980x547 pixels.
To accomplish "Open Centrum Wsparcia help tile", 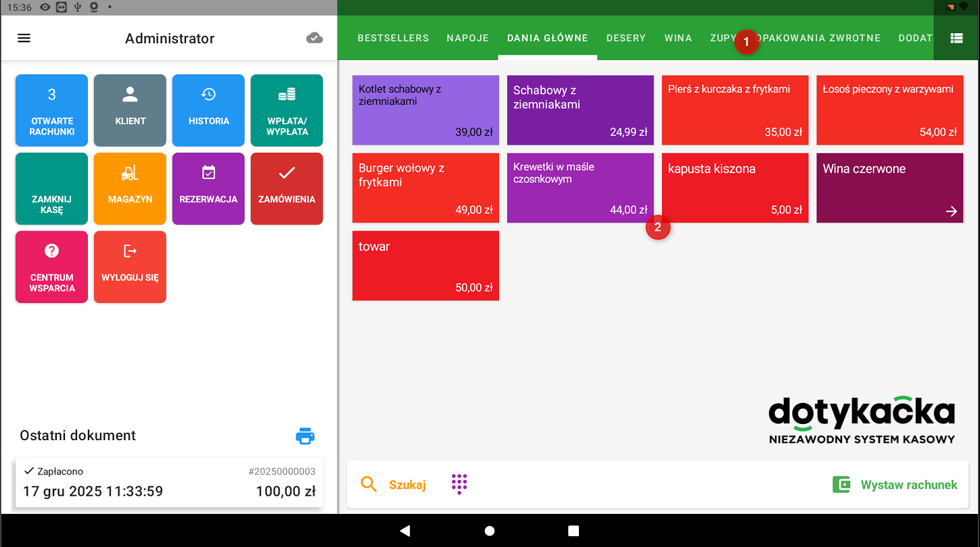I will pos(51,267).
